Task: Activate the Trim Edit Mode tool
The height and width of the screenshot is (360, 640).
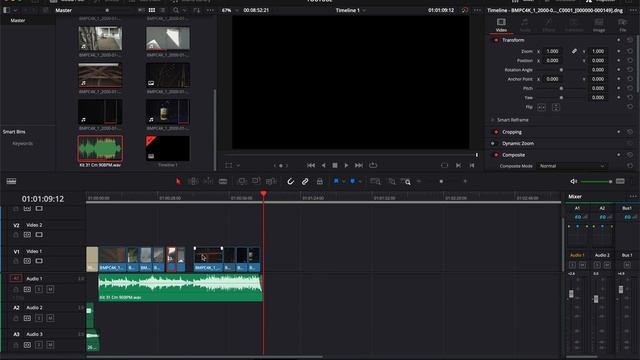Action: (x=193, y=181)
